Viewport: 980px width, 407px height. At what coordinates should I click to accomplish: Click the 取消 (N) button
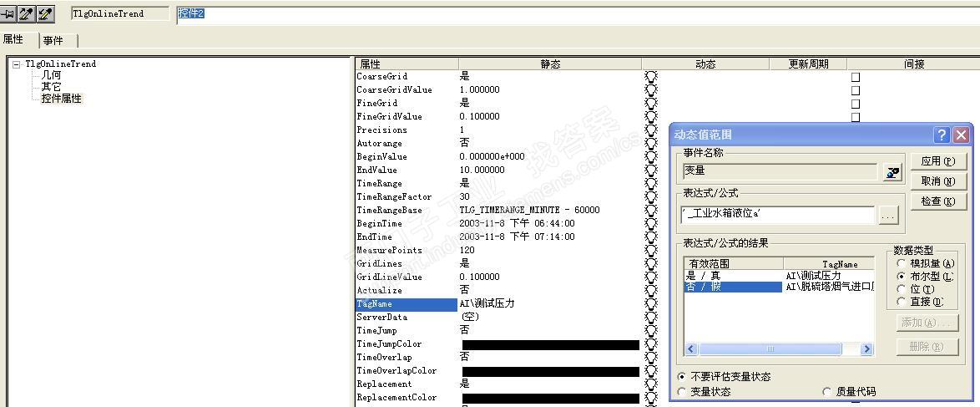tap(939, 181)
